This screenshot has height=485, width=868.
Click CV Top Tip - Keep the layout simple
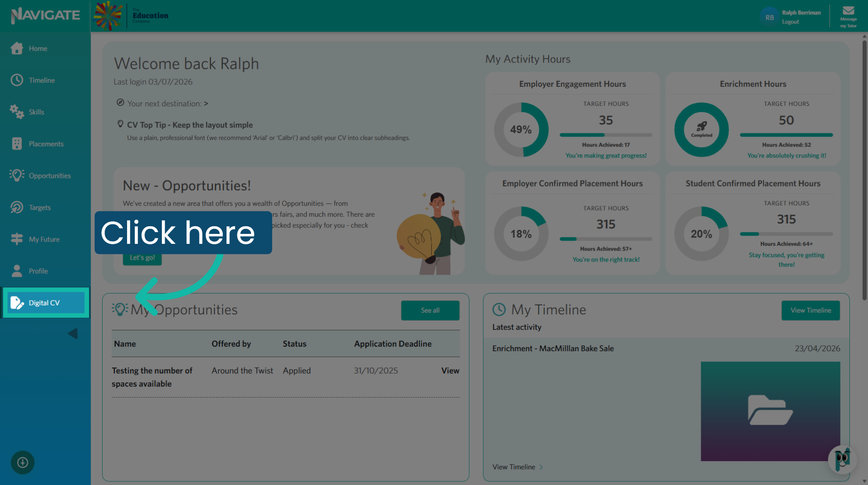[x=190, y=125]
